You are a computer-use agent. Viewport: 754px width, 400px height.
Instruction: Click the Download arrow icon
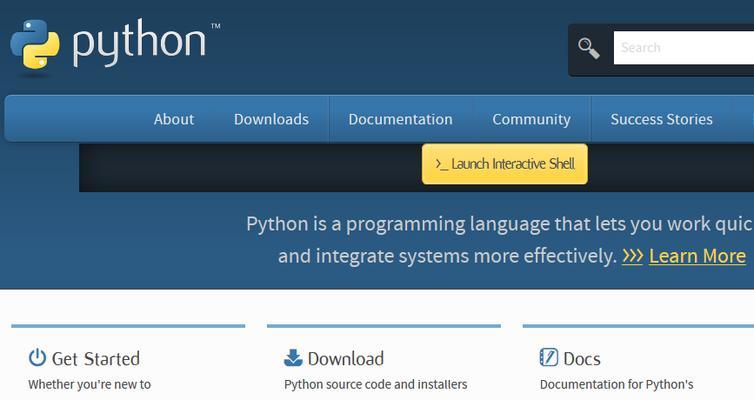click(293, 358)
